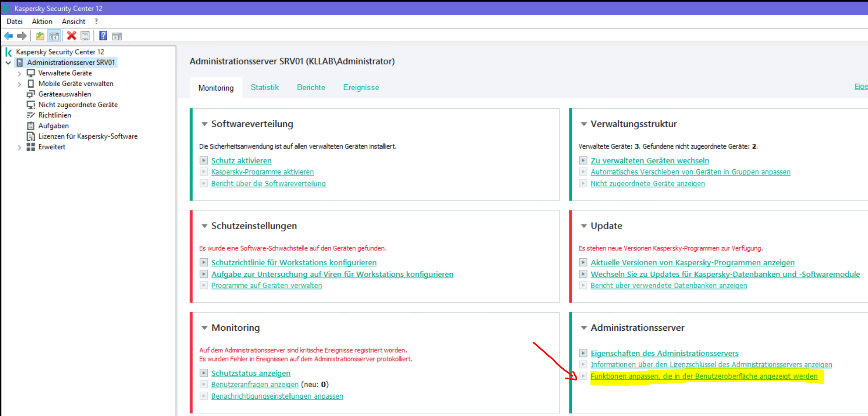Go up one level with folder icon

(40, 36)
